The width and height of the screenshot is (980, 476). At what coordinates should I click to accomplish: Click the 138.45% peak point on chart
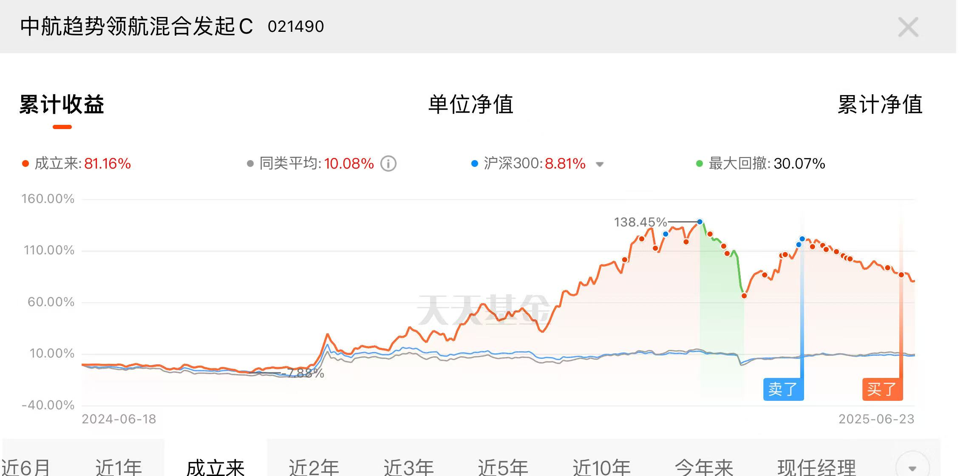pyautogui.click(x=700, y=222)
